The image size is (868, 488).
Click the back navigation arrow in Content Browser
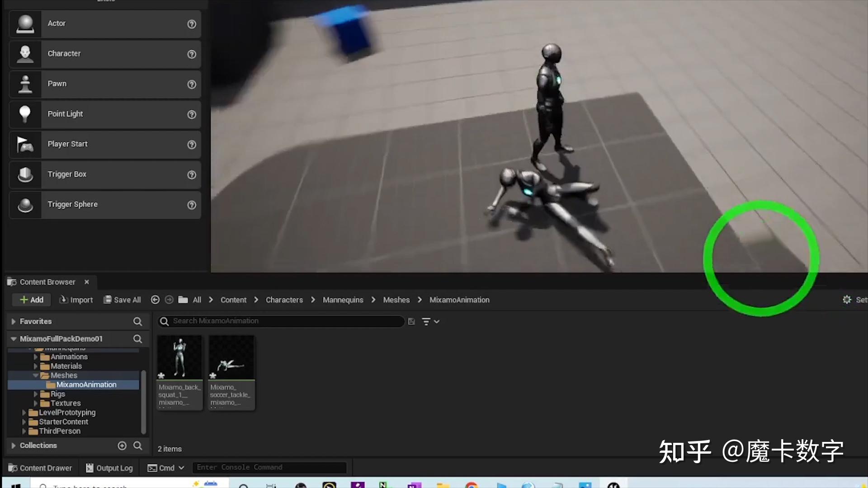point(155,300)
